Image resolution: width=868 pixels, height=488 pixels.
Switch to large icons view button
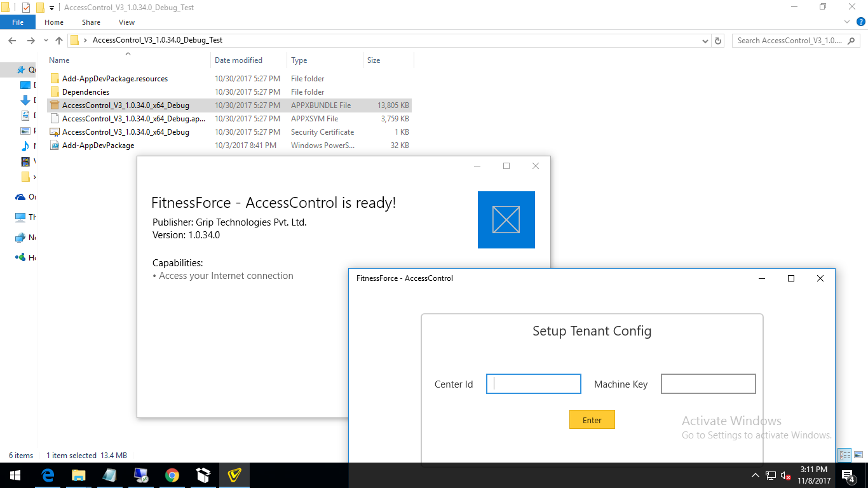858,455
